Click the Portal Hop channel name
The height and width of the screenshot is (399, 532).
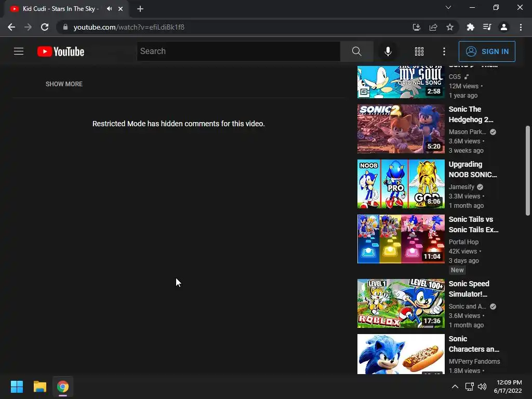coord(463,242)
